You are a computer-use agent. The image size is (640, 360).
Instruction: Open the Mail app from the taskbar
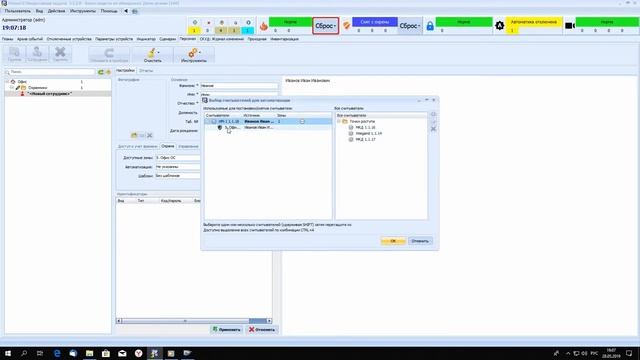point(122,353)
